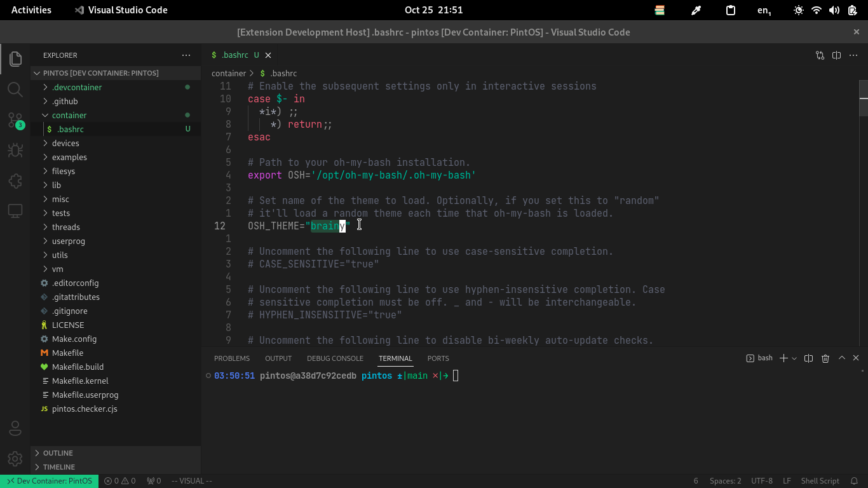Open the color picker tray icon

click(x=696, y=10)
